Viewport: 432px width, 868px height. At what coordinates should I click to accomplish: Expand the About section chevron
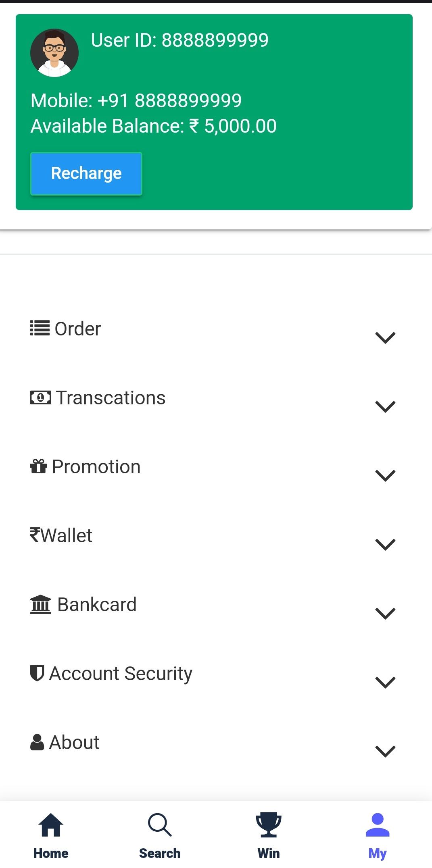coord(385,751)
